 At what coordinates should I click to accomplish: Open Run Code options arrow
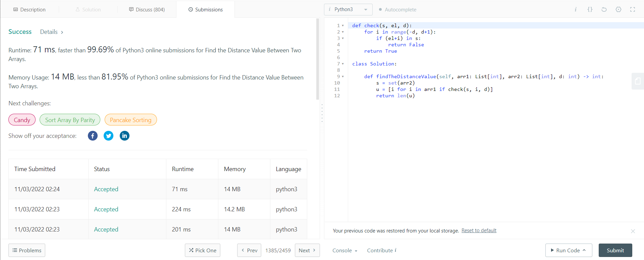tap(584, 250)
